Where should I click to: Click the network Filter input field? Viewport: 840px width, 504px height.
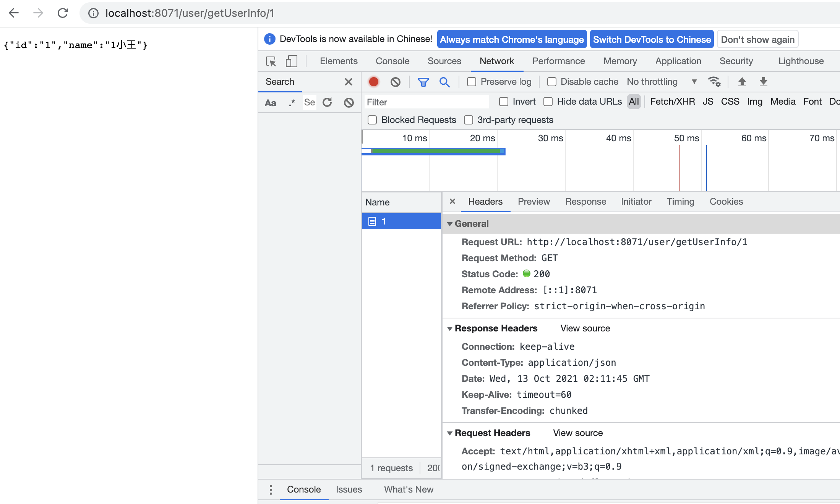[x=426, y=102]
